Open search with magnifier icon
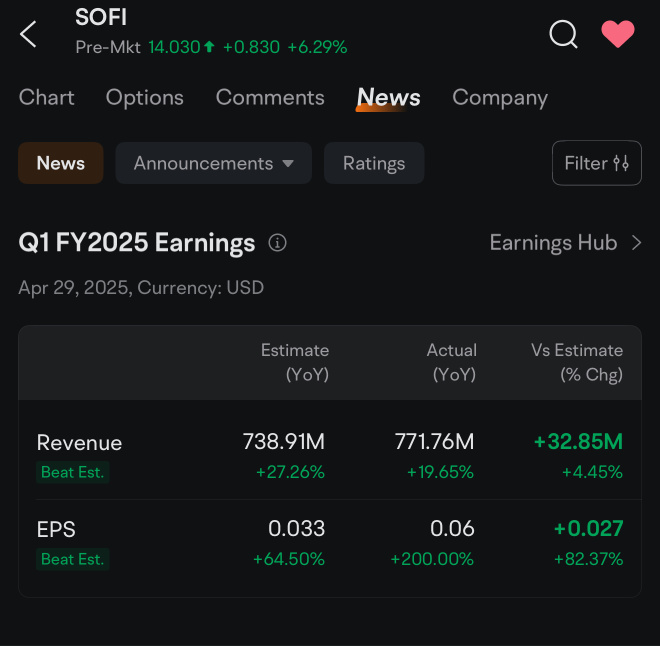 (x=564, y=34)
